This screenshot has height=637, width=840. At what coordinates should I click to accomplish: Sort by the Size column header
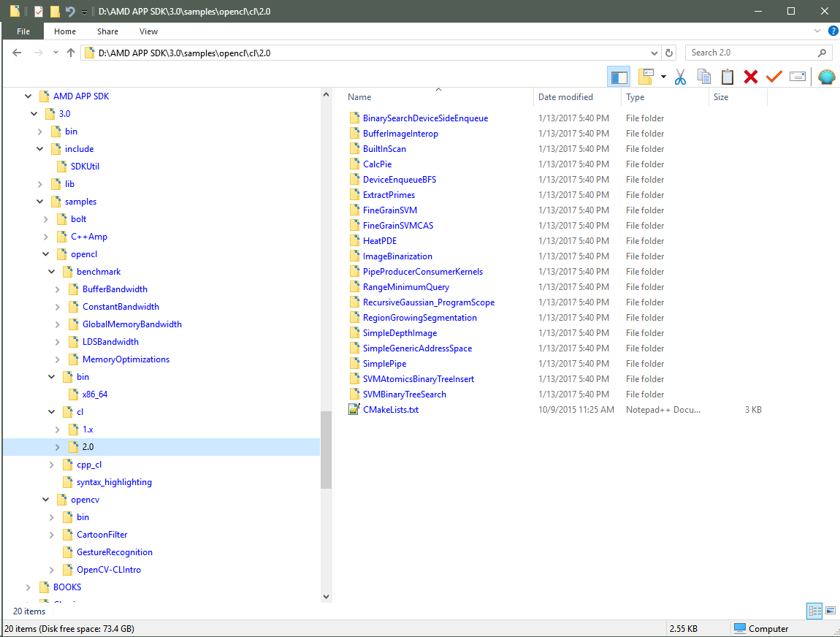[x=738, y=97]
